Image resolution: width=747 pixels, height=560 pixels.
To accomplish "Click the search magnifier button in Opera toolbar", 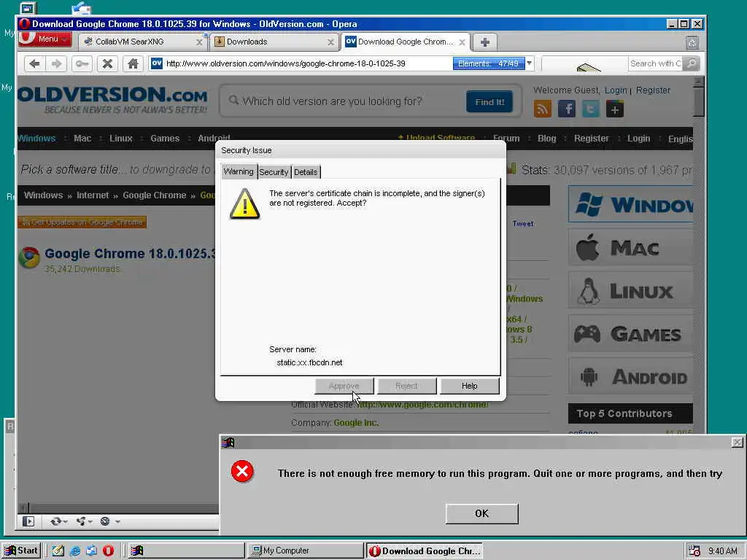I will [692, 63].
